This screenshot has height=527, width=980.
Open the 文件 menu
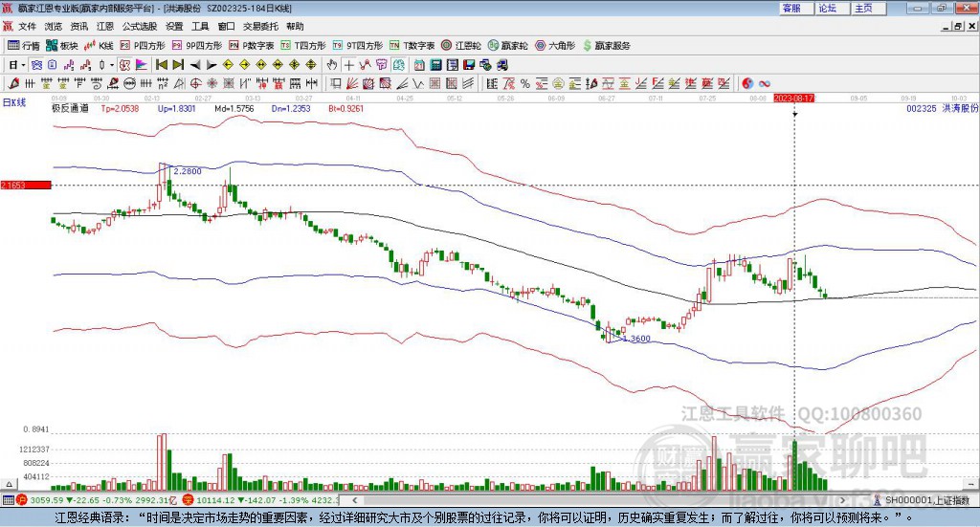pos(27,26)
